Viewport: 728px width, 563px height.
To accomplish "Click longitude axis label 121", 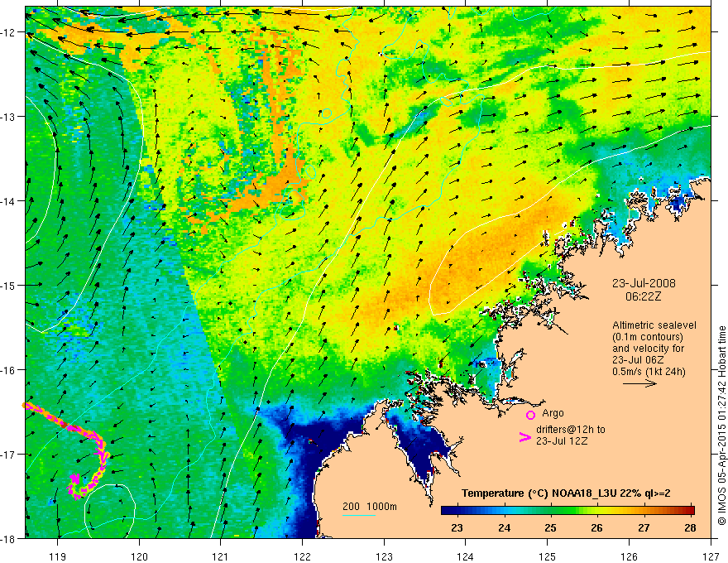I will point(221,556).
